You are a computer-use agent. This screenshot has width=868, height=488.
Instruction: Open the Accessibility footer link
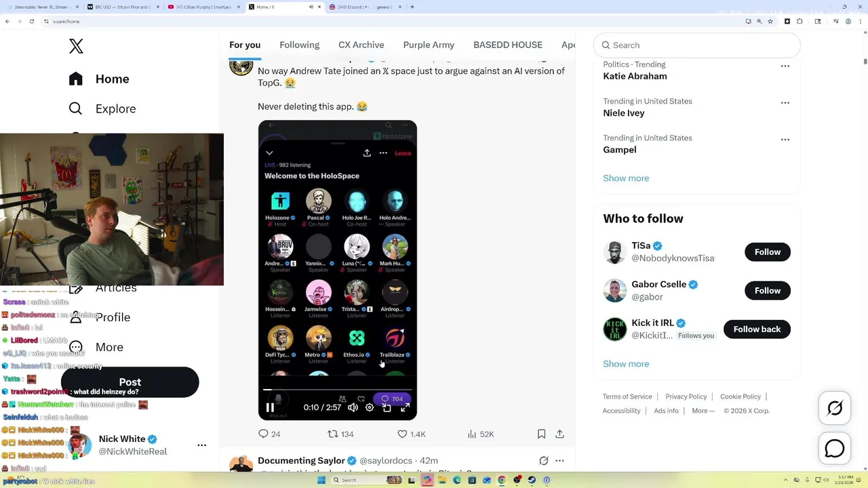621,411
